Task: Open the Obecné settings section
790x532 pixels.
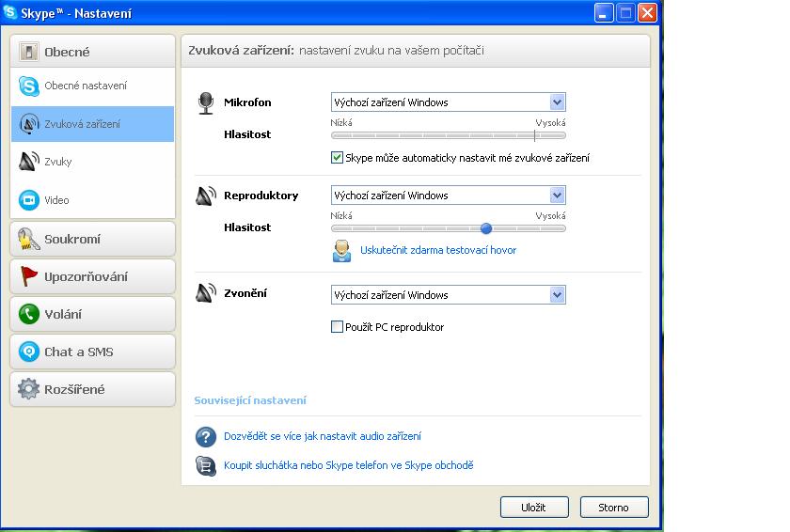Action: coord(93,52)
